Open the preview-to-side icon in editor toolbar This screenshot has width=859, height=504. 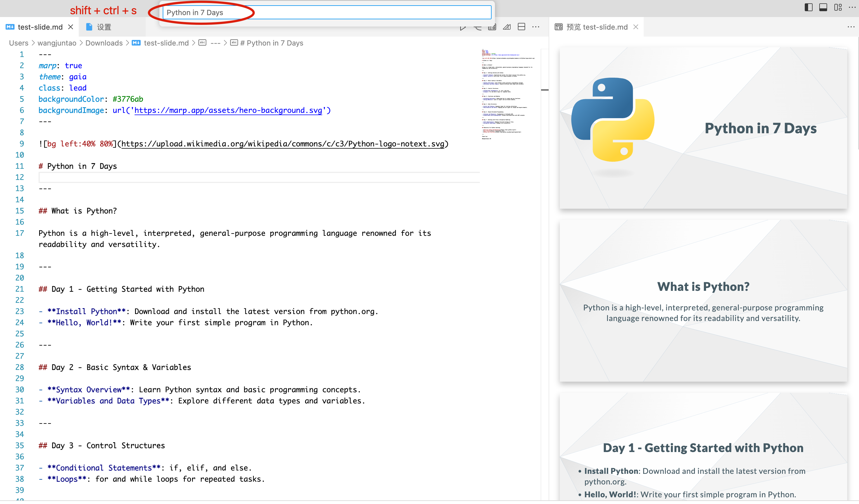(492, 27)
